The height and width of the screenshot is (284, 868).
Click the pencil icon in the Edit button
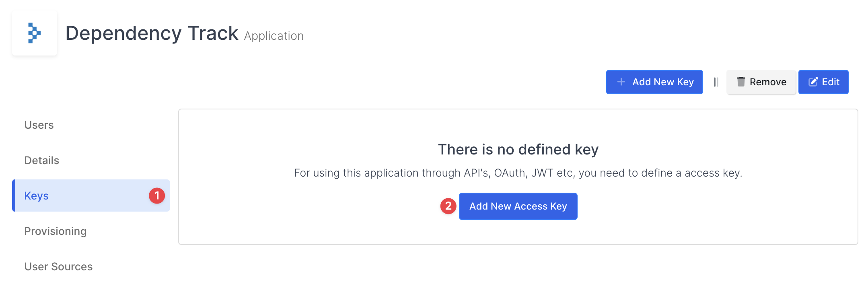(x=812, y=82)
